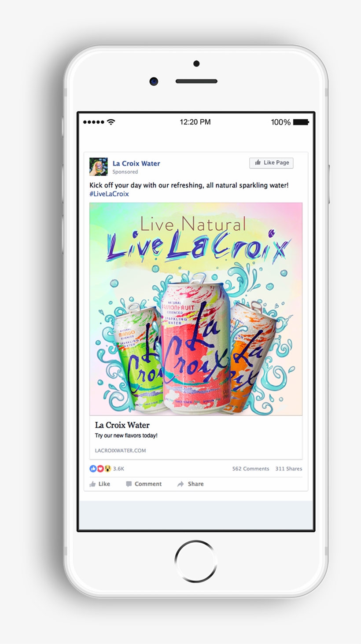This screenshot has height=644, width=361.
Task: Open the 562 Comments list
Action: click(250, 469)
